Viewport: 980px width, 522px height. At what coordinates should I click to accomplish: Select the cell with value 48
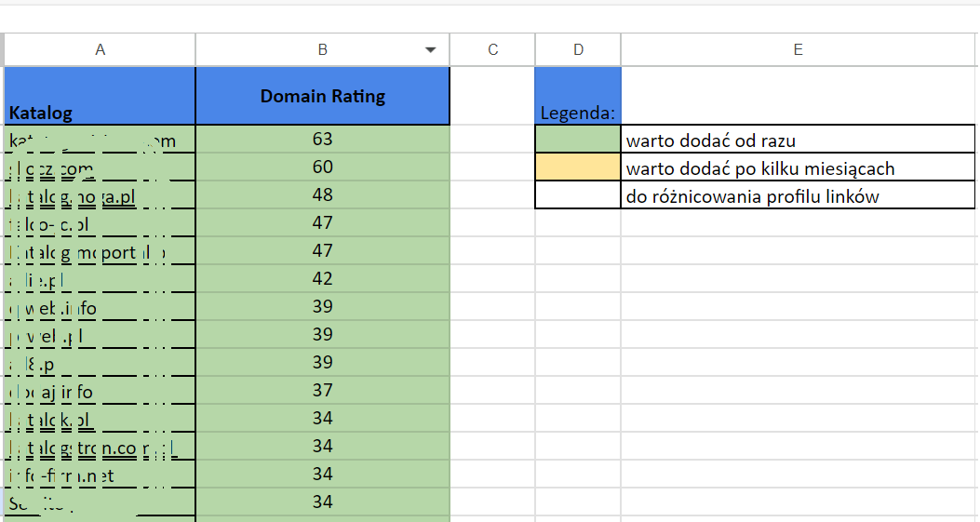[x=323, y=195]
